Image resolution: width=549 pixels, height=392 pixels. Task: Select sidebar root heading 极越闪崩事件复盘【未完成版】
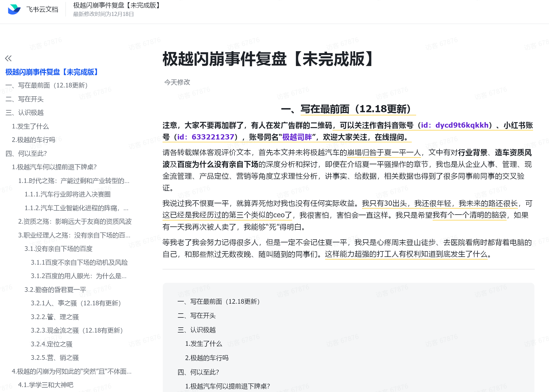click(x=53, y=72)
